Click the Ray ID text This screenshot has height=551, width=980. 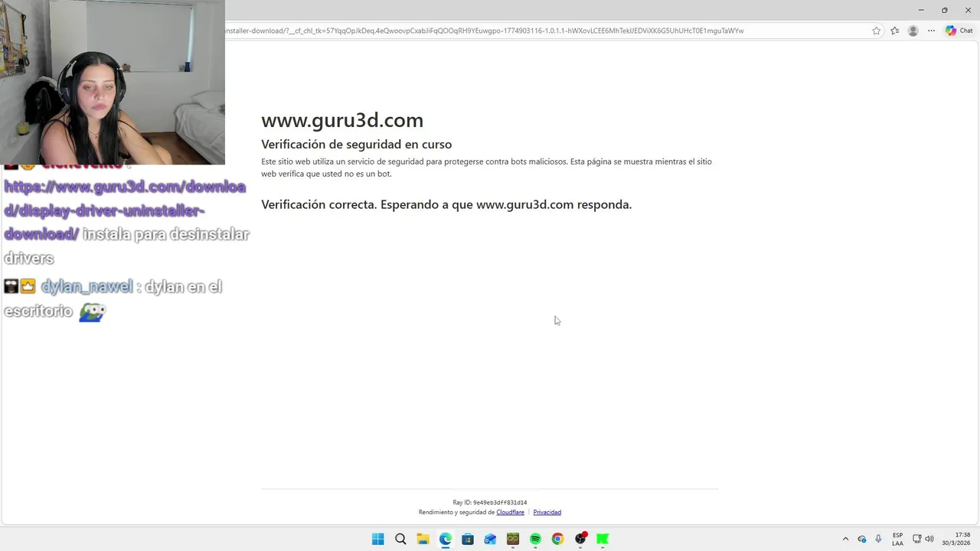click(490, 503)
